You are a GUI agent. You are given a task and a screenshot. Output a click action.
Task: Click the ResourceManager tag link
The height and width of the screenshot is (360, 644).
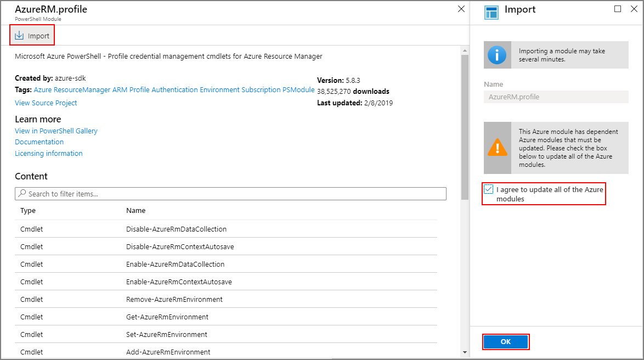click(82, 89)
